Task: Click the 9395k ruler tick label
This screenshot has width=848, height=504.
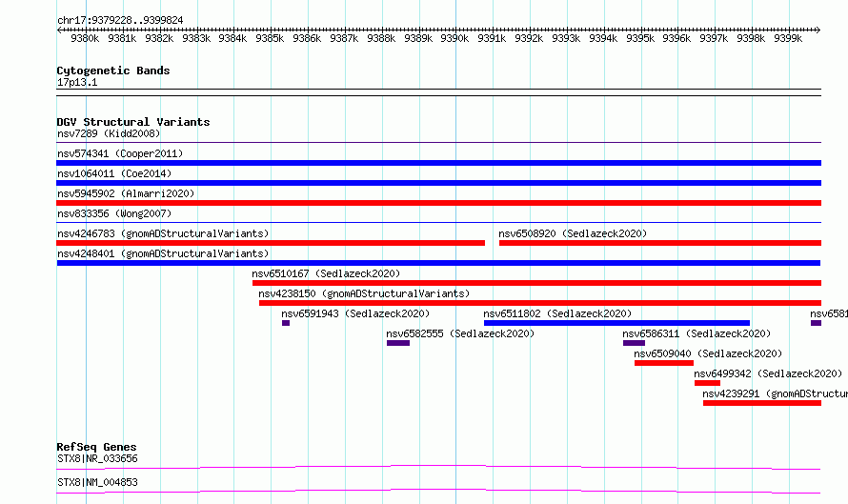Action: tap(640, 38)
